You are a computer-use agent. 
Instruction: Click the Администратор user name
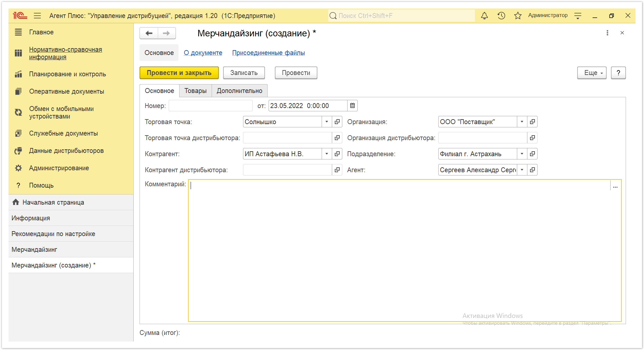[548, 15]
